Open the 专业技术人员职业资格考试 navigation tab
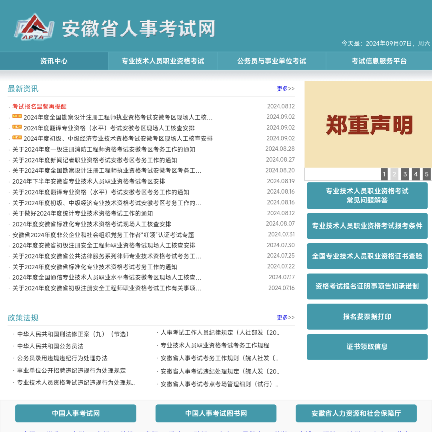 163,61
